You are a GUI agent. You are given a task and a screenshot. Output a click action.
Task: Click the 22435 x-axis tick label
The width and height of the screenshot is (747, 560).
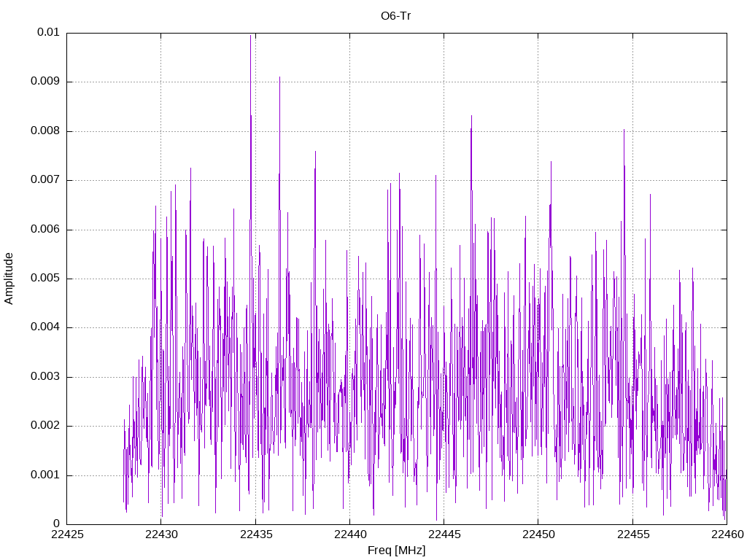click(256, 534)
